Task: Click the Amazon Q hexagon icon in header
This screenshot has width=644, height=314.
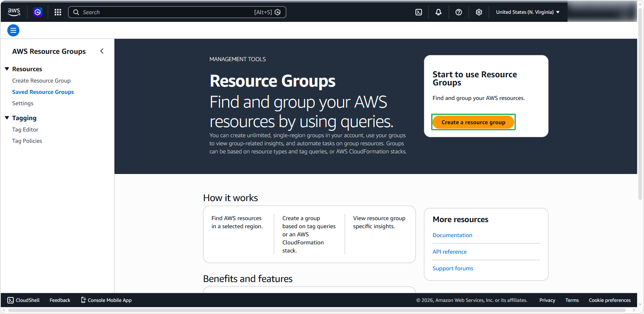Action: tap(38, 12)
